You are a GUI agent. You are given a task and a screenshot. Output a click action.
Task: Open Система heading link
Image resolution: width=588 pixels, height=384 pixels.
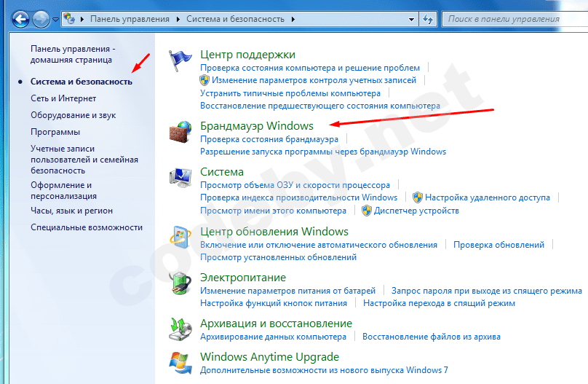pyautogui.click(x=222, y=172)
